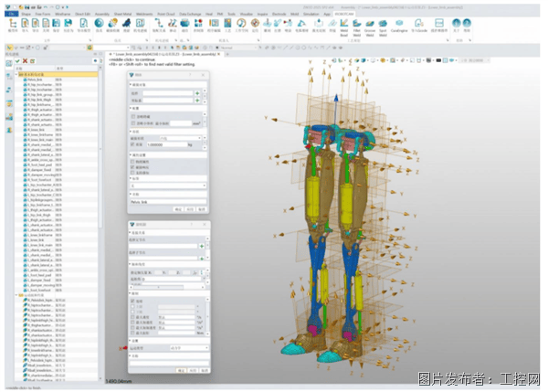The height and width of the screenshot is (392, 548).
Task: Collapse the top tree group in left panel
Action: point(16,75)
